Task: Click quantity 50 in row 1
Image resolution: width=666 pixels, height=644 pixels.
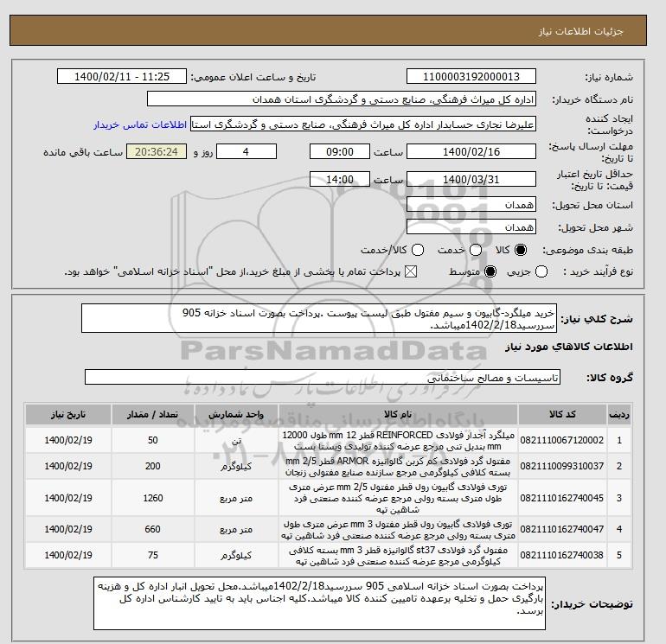Action: click(x=153, y=440)
